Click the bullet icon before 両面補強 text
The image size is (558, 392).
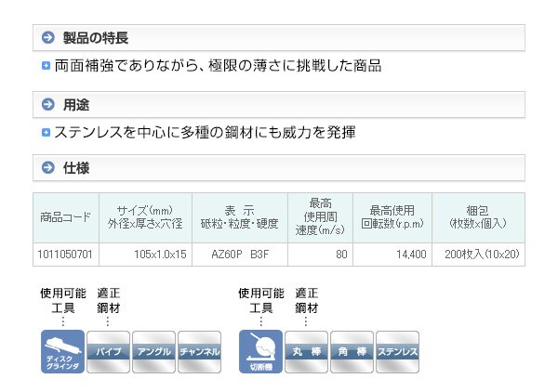coord(46,67)
